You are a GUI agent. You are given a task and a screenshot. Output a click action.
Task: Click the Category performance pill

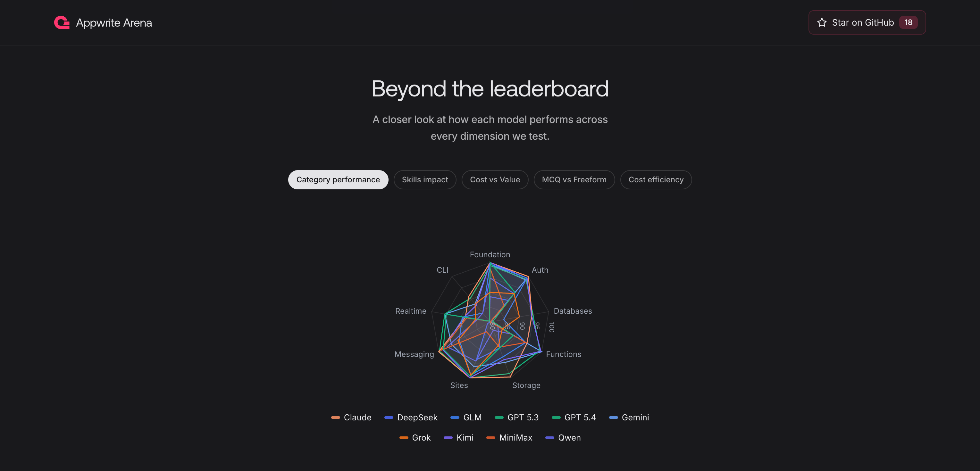[x=338, y=179]
